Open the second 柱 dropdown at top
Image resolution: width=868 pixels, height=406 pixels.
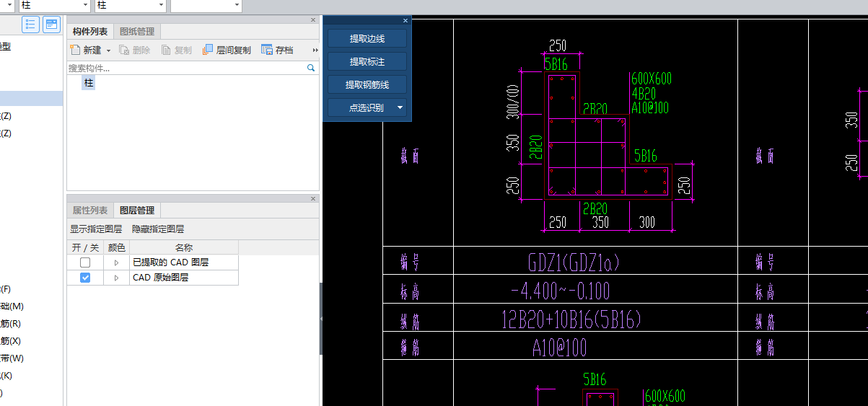click(161, 5)
